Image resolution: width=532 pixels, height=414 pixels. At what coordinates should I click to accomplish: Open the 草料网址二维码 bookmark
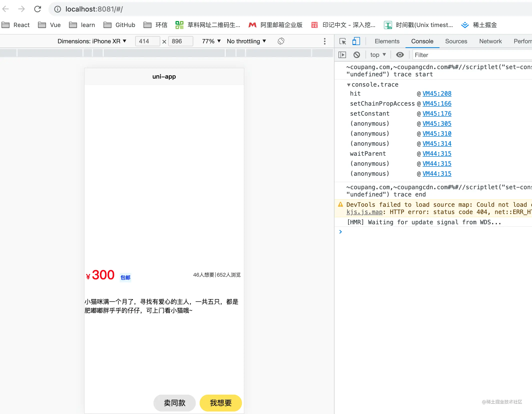[x=208, y=25]
